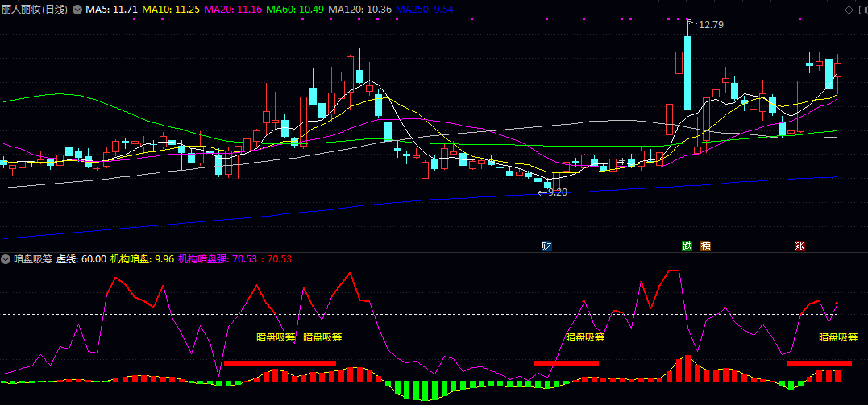Click the 榜 ranking marker icon

[x=706, y=246]
